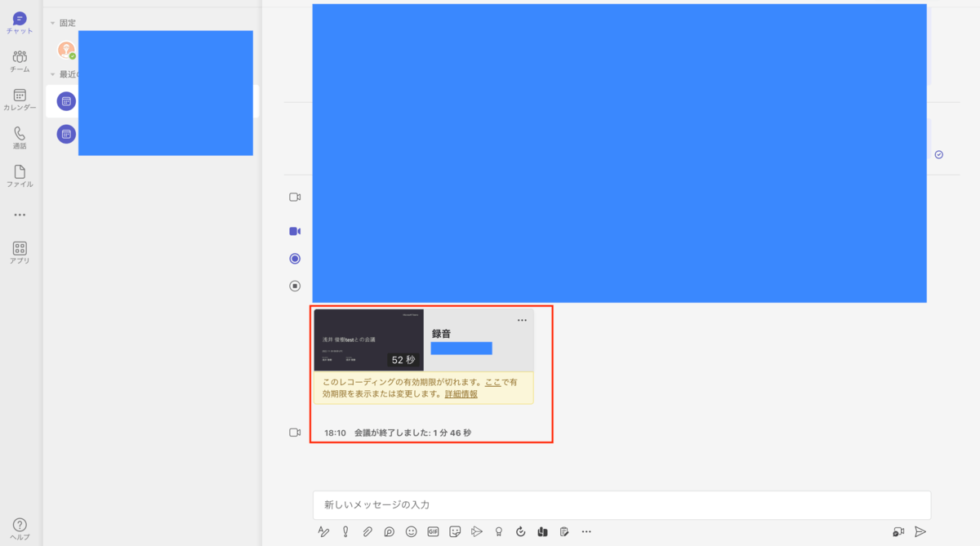The width and height of the screenshot is (980, 546).
Task: Open the sticker picker
Action: tap(455, 532)
